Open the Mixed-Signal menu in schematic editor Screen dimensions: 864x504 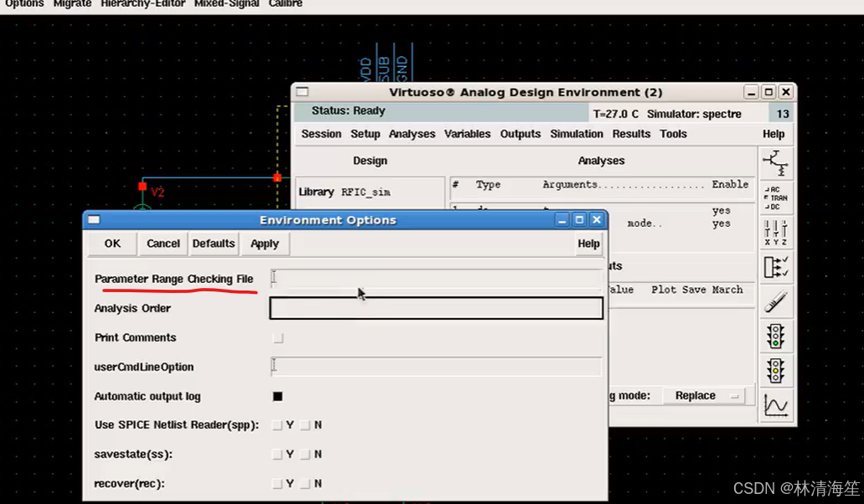point(226,4)
